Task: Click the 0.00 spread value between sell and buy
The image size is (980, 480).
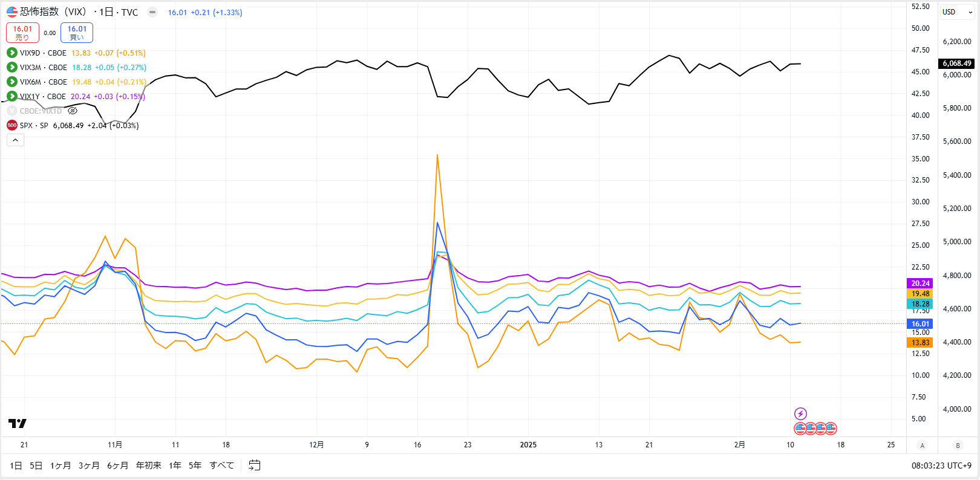Action: 50,33
